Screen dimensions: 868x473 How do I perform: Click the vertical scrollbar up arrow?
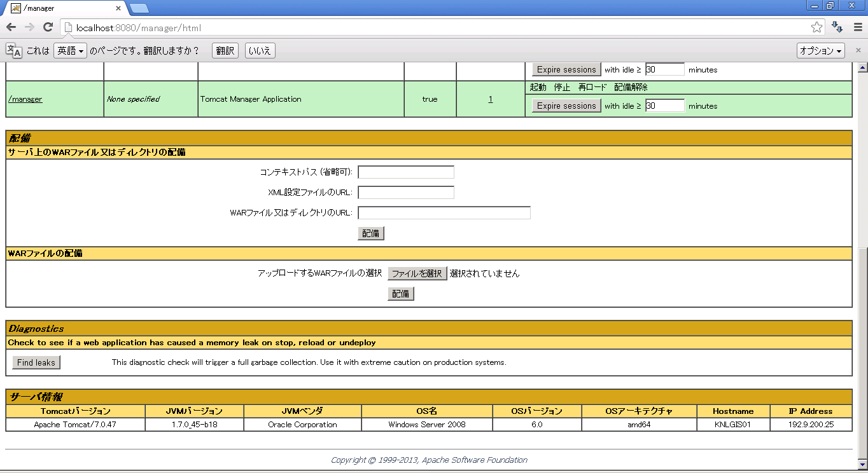tap(863, 67)
